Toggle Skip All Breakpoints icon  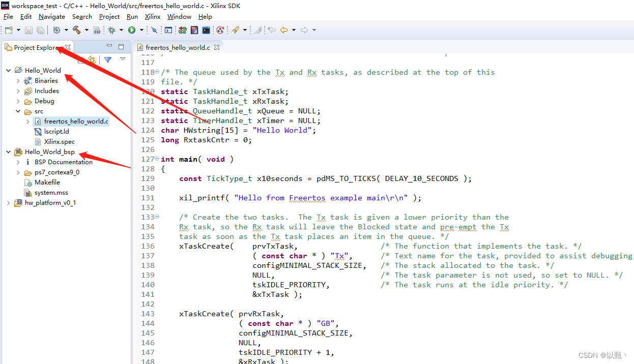[155, 30]
